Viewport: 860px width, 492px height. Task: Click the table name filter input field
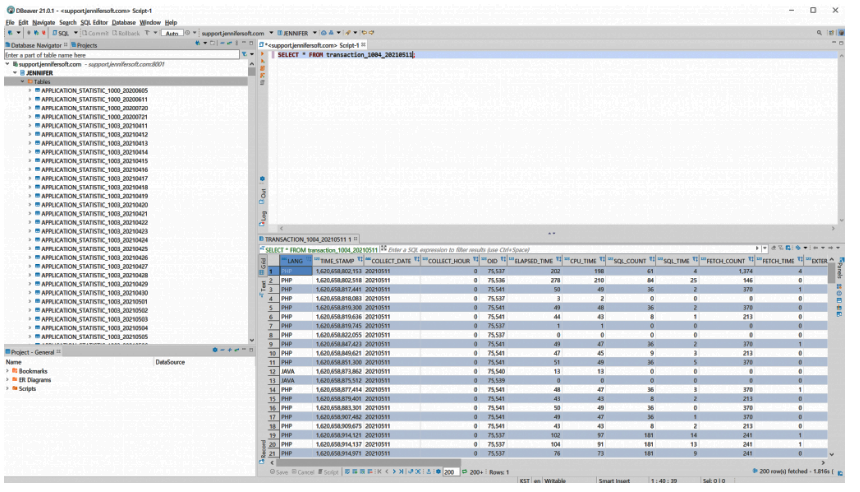tap(120, 56)
